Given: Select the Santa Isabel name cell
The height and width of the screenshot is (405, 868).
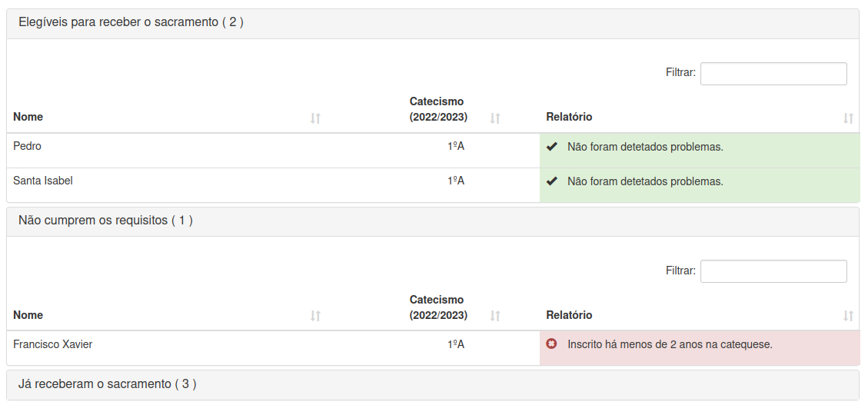Looking at the screenshot, I should point(43,181).
